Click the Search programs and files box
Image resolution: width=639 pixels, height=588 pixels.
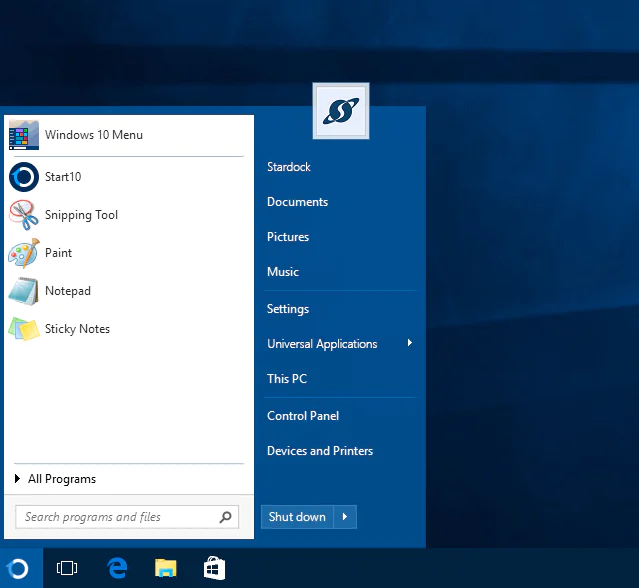(118, 517)
